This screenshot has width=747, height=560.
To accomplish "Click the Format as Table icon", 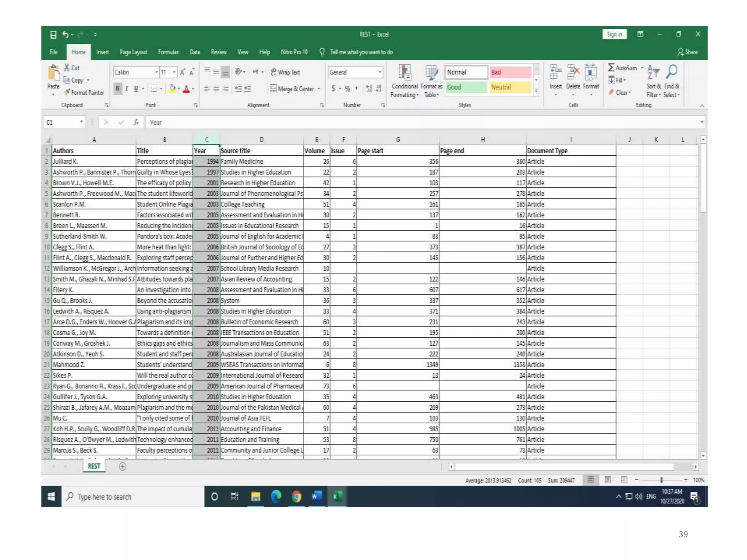I will pyautogui.click(x=431, y=73).
